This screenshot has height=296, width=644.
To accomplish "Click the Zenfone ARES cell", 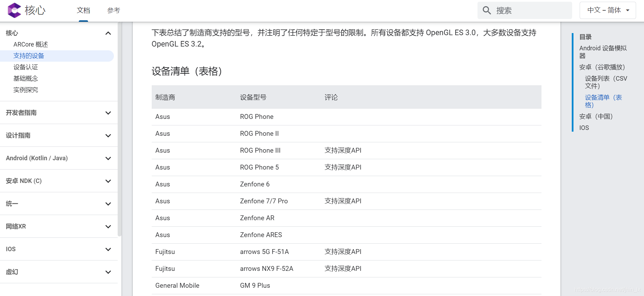I will [261, 235].
